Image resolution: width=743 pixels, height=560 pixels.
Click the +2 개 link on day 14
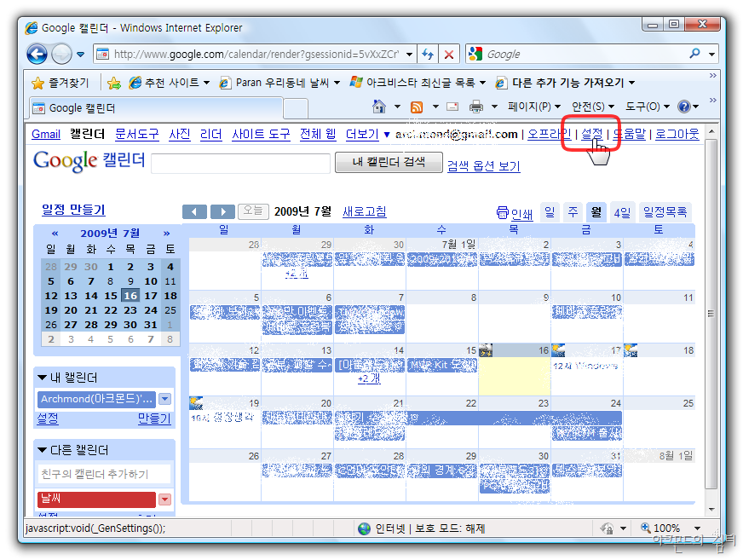[369, 378]
